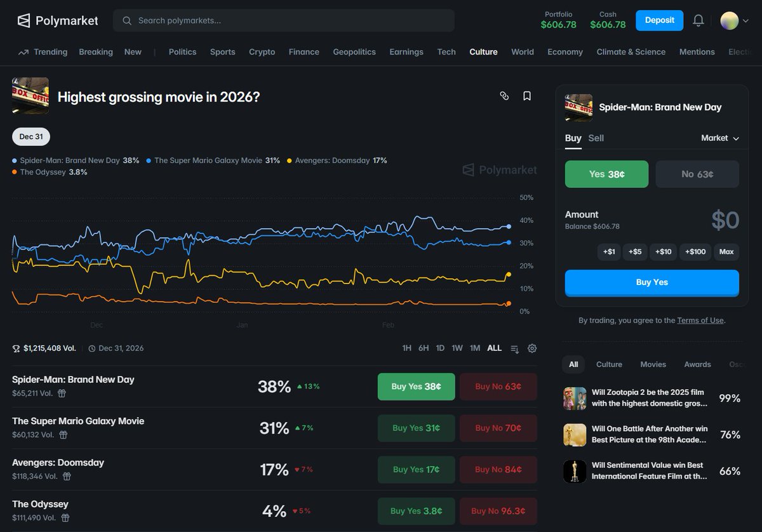Click Buy Yes 17¢ for Avengers: Doomsday
The height and width of the screenshot is (532, 762).
click(x=417, y=470)
